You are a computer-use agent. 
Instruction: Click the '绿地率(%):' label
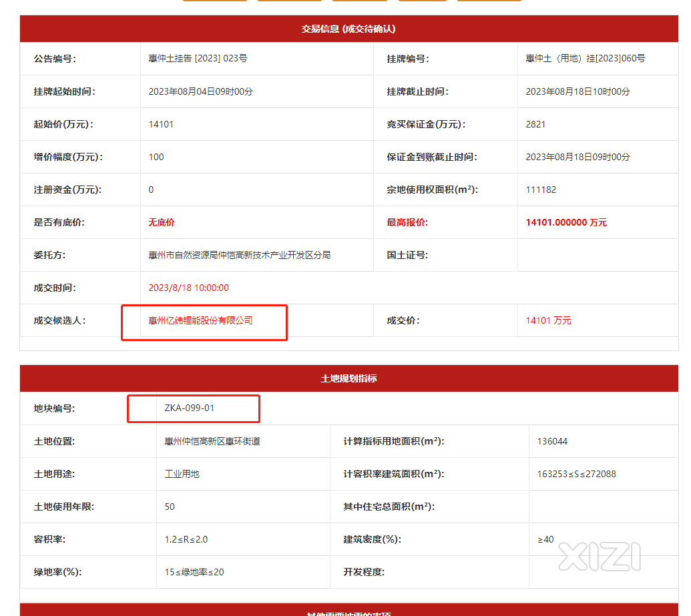(58, 572)
